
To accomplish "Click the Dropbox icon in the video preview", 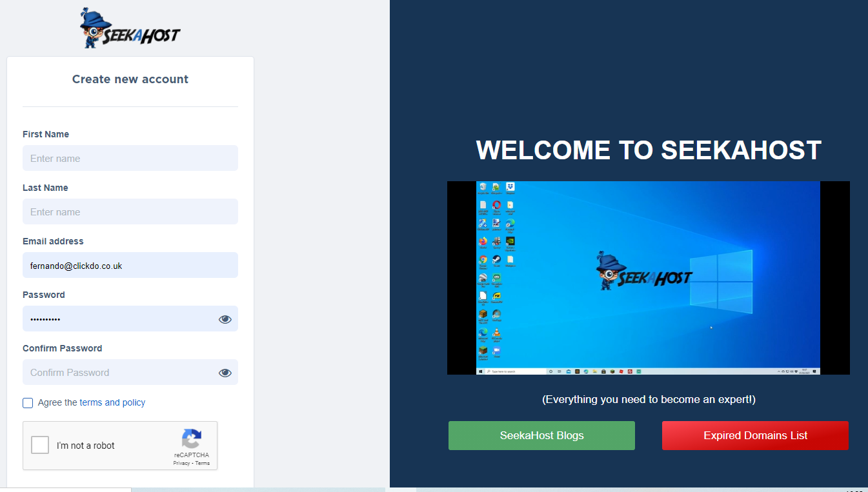I will (510, 187).
